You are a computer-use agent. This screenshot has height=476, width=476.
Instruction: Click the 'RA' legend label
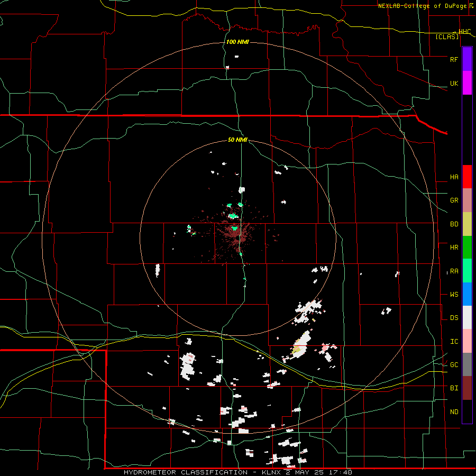[454, 271]
